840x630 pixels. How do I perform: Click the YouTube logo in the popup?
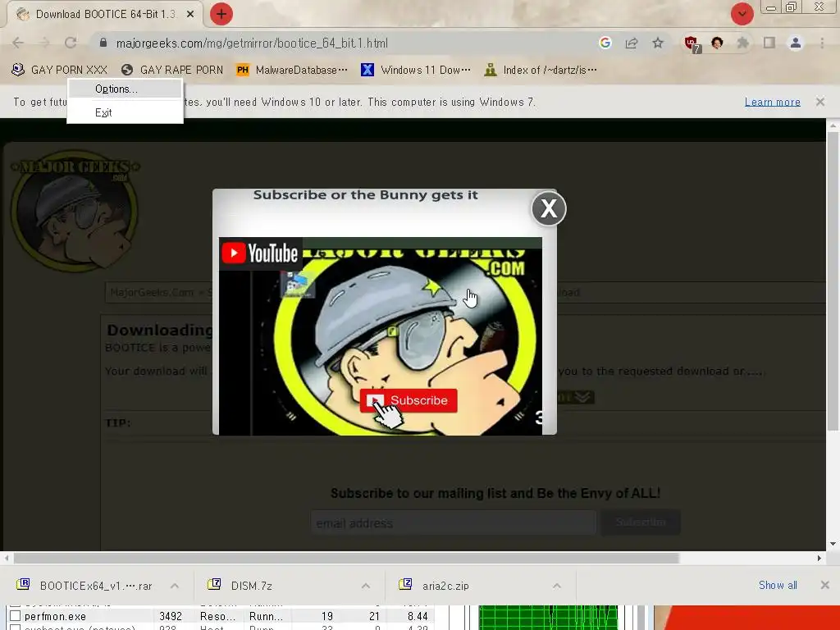(260, 253)
